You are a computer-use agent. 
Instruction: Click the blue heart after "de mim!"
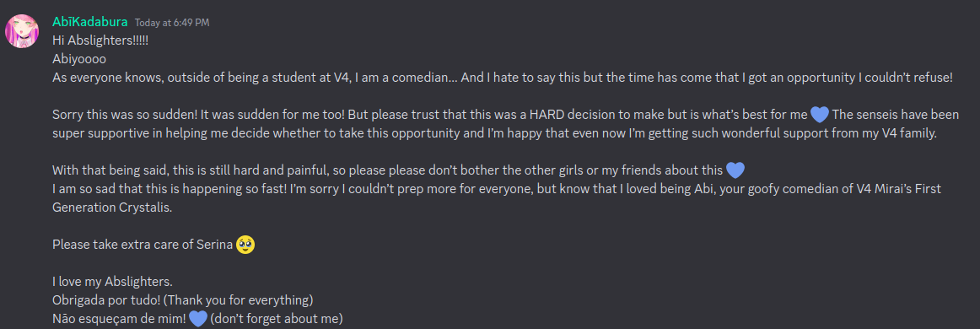pos(198,318)
